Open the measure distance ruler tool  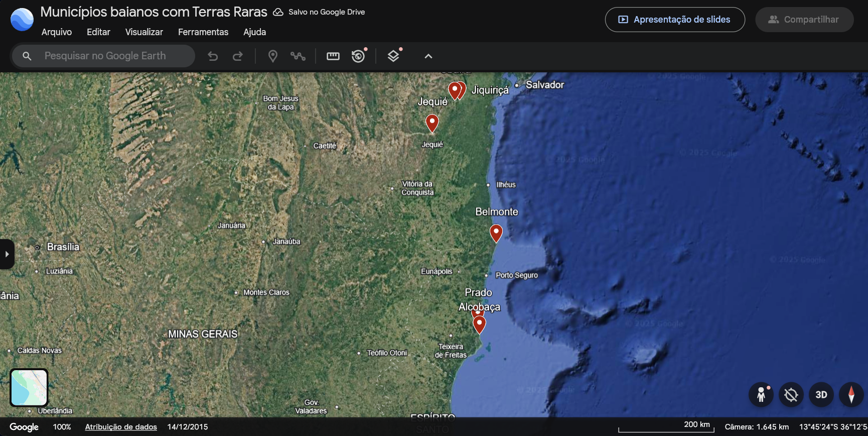[x=333, y=56]
